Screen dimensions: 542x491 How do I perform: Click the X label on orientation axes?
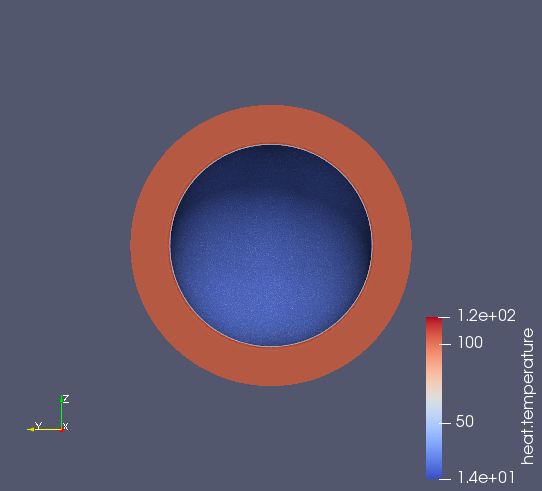point(66,426)
